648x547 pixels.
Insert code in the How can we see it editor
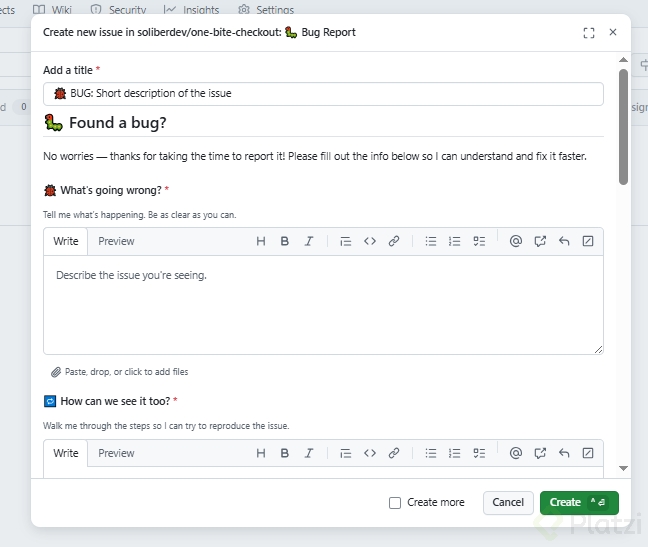[x=370, y=453]
